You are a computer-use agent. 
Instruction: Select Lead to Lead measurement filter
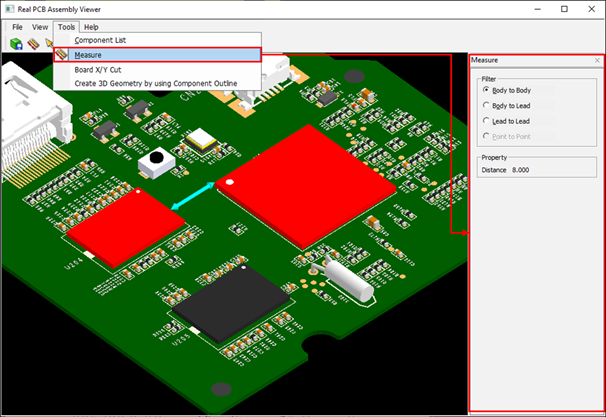point(487,120)
